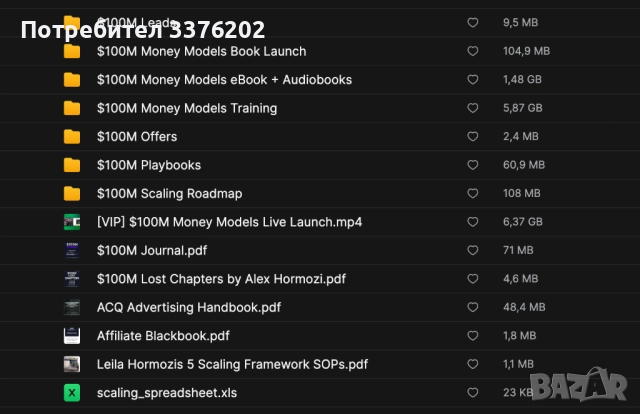Favorite $100M Journal.pdf with heart

[473, 250]
